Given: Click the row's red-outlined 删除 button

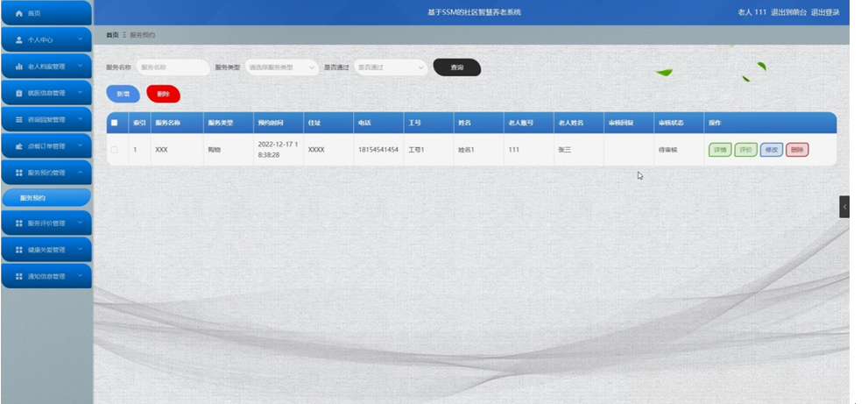Looking at the screenshot, I should [797, 150].
